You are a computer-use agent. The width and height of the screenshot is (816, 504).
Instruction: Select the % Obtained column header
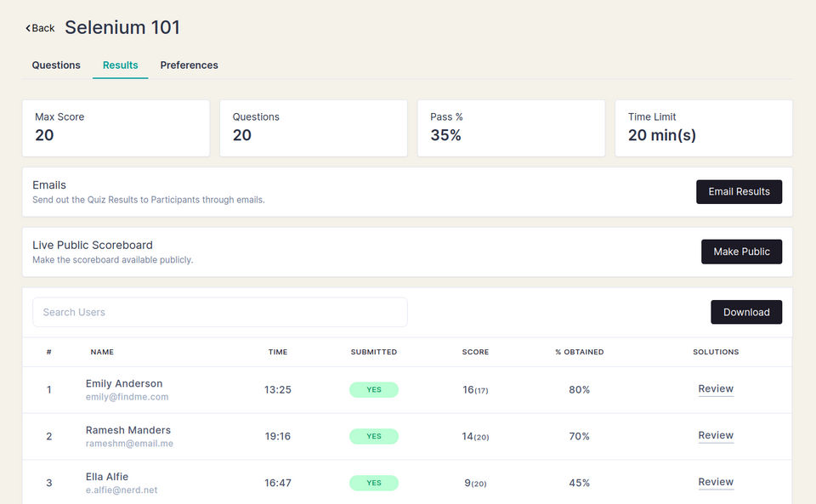[579, 352]
